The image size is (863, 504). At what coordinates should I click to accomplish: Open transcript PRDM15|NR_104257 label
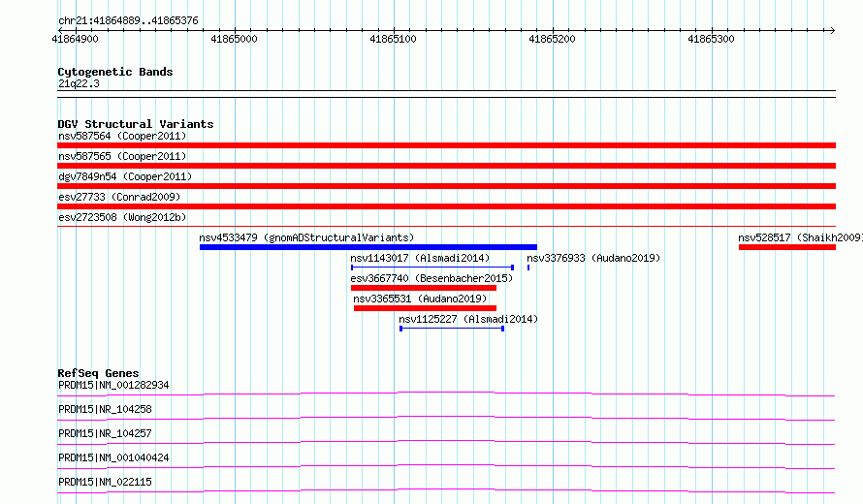coord(105,433)
